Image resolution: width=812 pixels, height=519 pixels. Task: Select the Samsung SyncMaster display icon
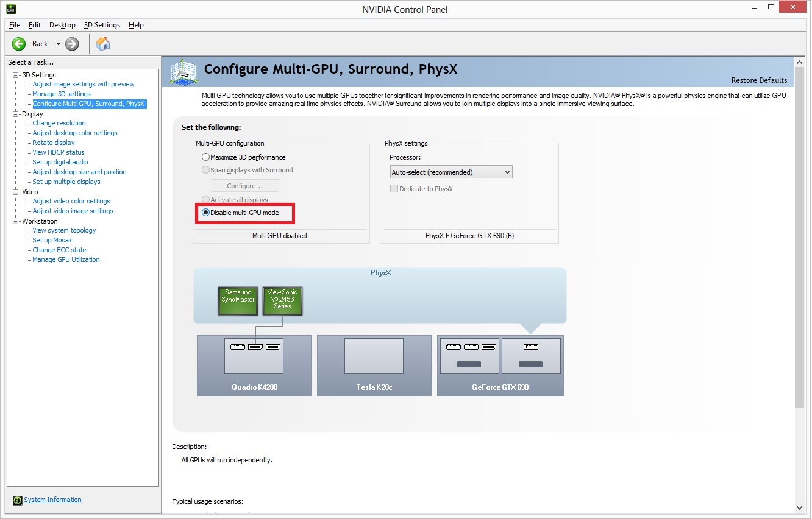pos(237,300)
